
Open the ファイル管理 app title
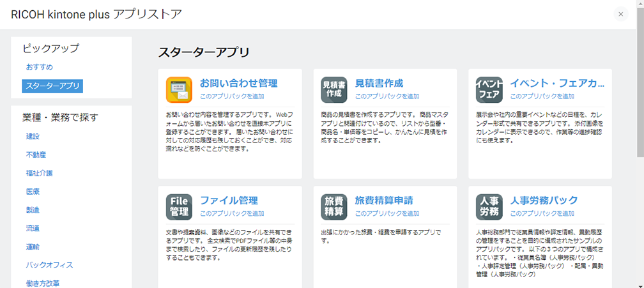pos(229,200)
